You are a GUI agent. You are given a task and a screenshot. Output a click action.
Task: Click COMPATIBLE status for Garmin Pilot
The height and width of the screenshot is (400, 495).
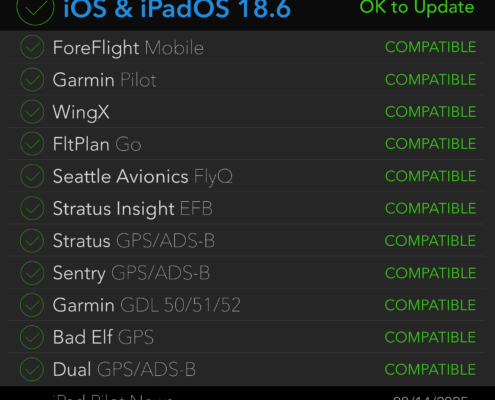430,80
